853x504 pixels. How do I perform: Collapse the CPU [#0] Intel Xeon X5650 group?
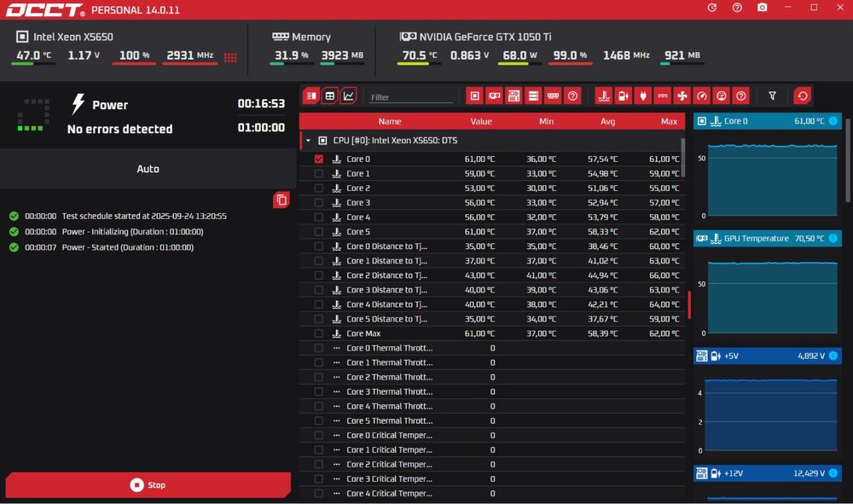point(308,140)
